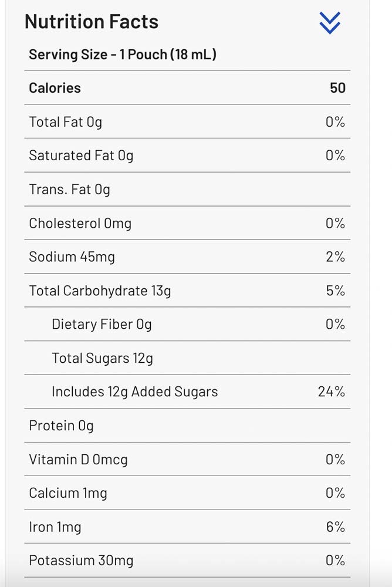The height and width of the screenshot is (587, 392).
Task: Select the Total Fat 0g row
Action: tap(66, 122)
